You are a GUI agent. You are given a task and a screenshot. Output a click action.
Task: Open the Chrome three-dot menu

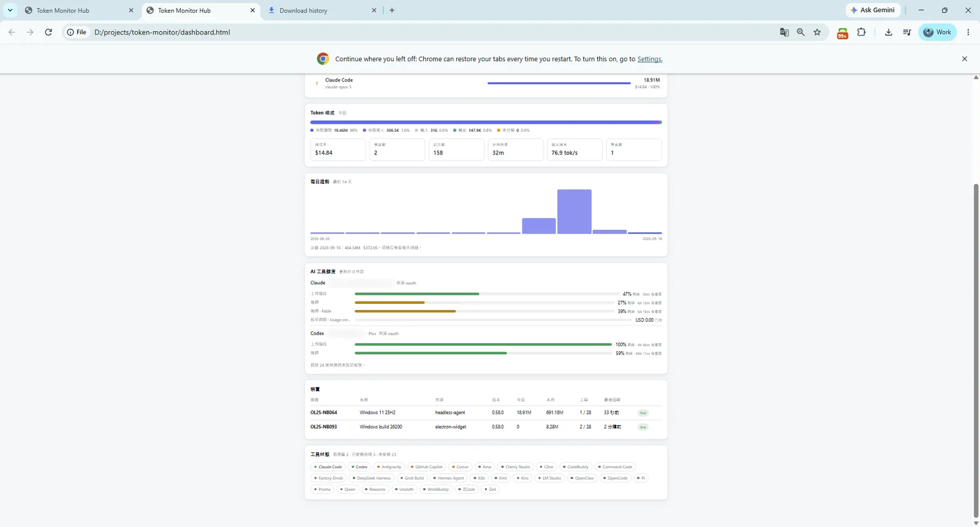[x=968, y=32]
